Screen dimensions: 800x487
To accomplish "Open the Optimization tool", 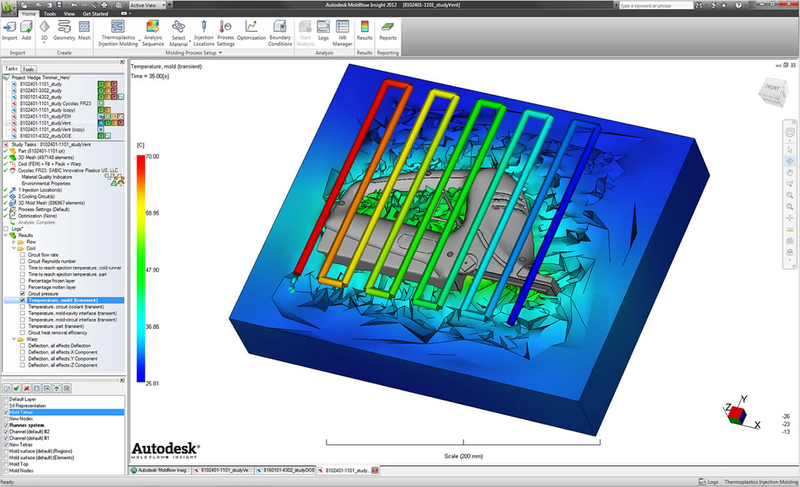I will [x=251, y=31].
